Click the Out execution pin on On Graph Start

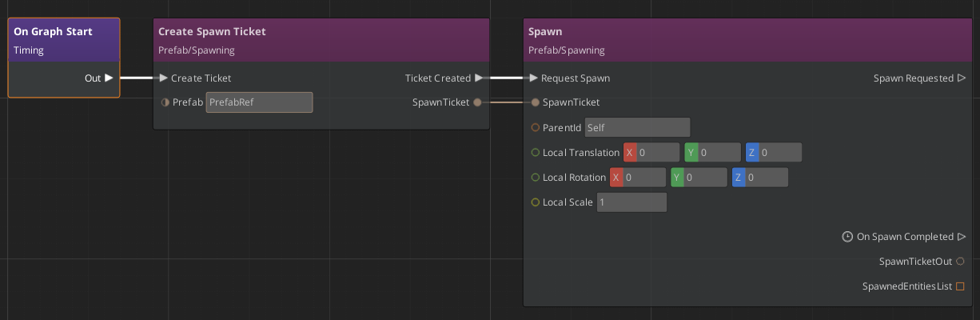(109, 78)
